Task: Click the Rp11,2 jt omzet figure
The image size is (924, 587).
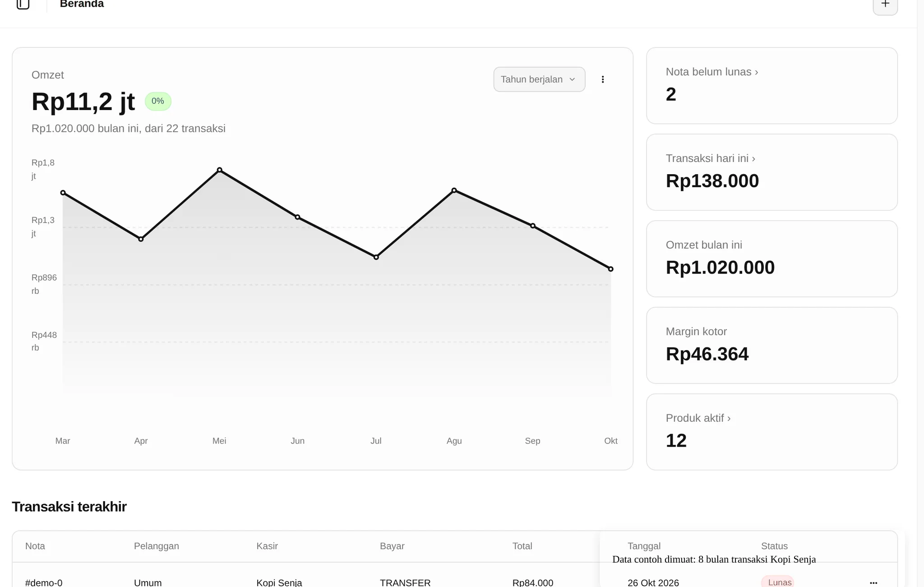Action: [83, 102]
